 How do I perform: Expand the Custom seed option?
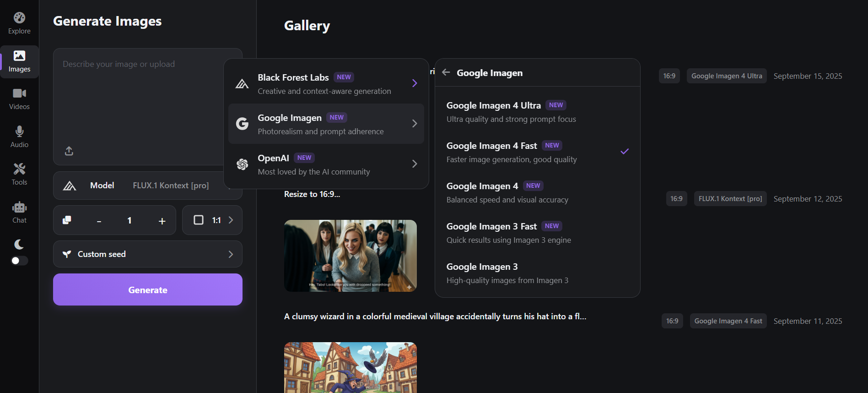coord(148,254)
